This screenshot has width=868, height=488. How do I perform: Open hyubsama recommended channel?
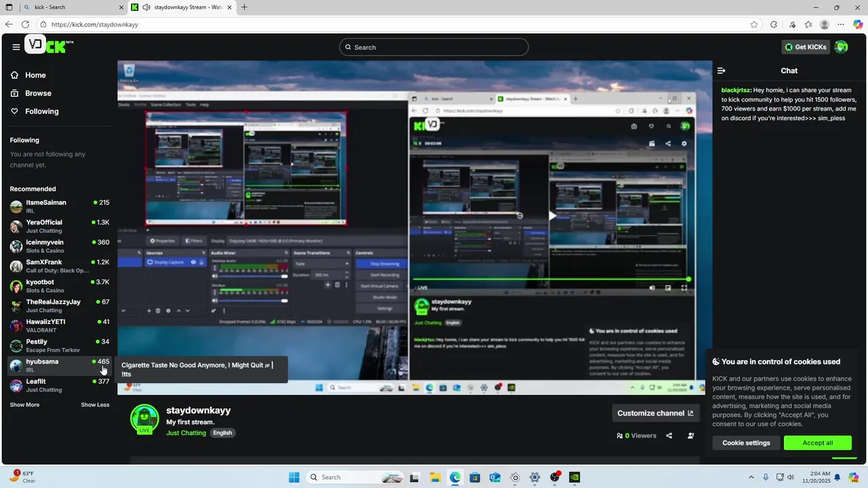coord(60,365)
